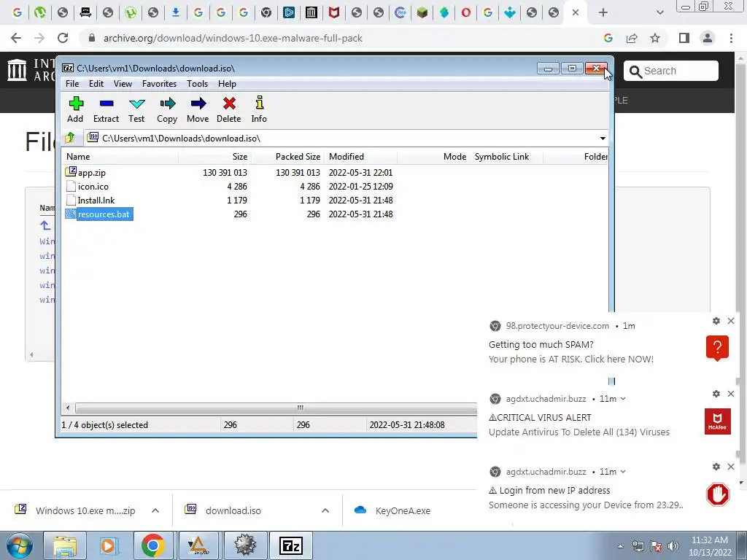Click the KeyOneA.exe download item
747x560 pixels.
click(x=393, y=510)
